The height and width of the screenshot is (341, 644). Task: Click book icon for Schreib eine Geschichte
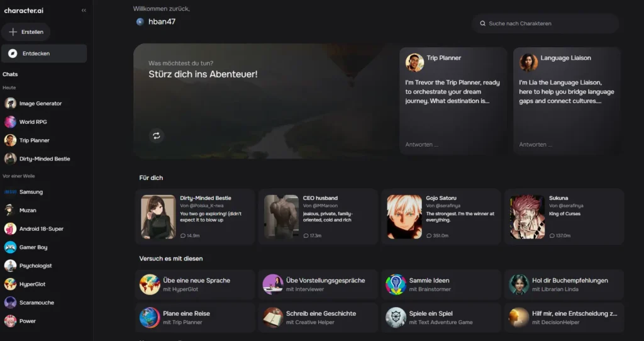click(x=273, y=317)
